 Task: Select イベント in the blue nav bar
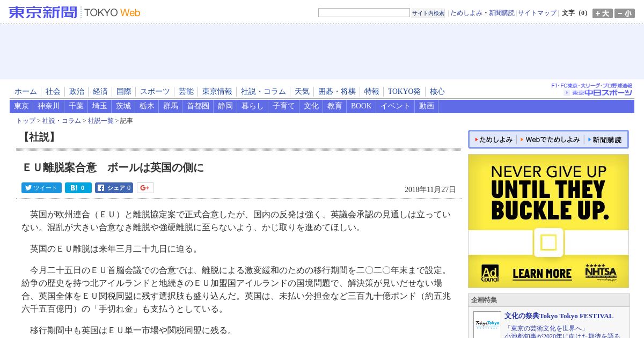click(396, 106)
